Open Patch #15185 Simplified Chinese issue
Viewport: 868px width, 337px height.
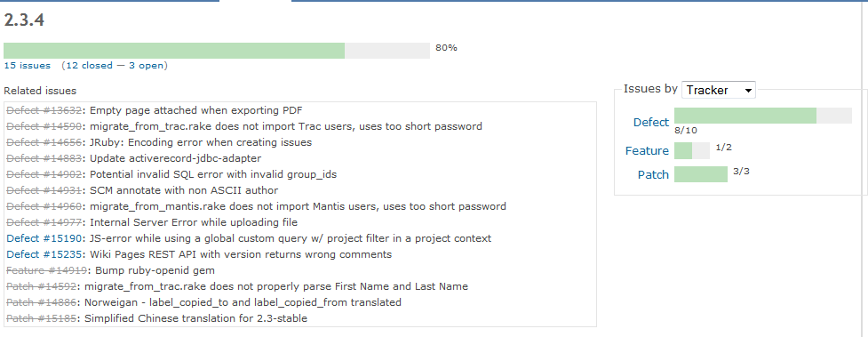(42, 318)
